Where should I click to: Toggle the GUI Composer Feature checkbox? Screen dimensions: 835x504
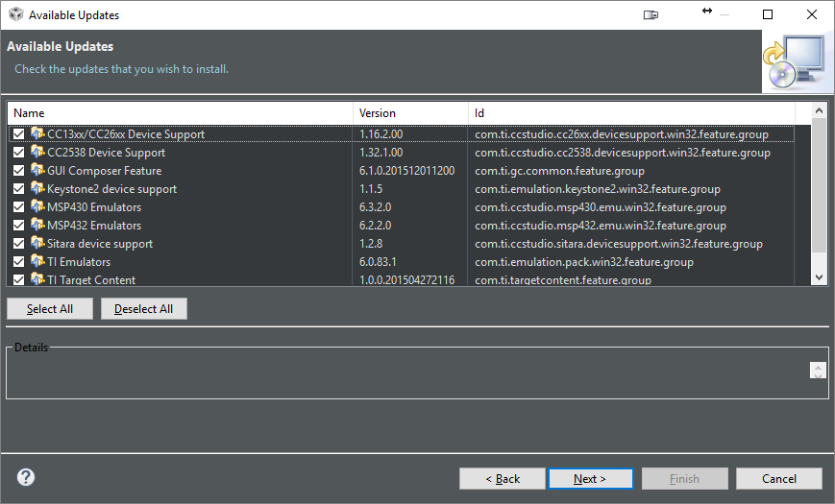(x=19, y=171)
